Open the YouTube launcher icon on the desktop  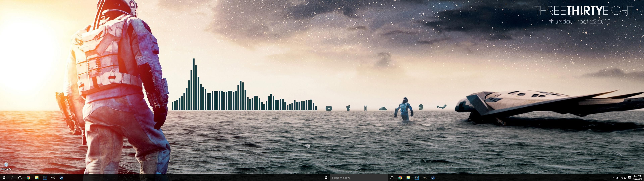click(329, 108)
